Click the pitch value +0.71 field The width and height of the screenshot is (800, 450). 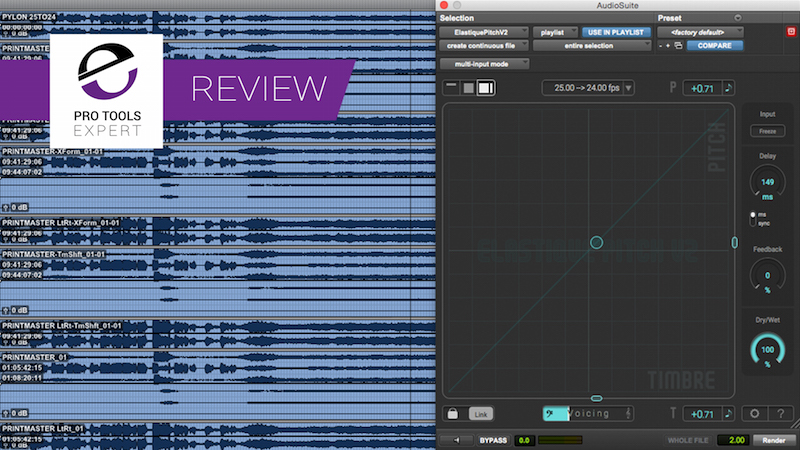pyautogui.click(x=702, y=88)
